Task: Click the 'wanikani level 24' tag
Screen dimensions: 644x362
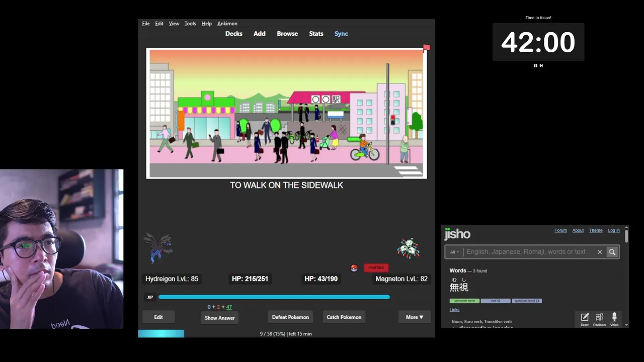Action: pyautogui.click(x=527, y=301)
